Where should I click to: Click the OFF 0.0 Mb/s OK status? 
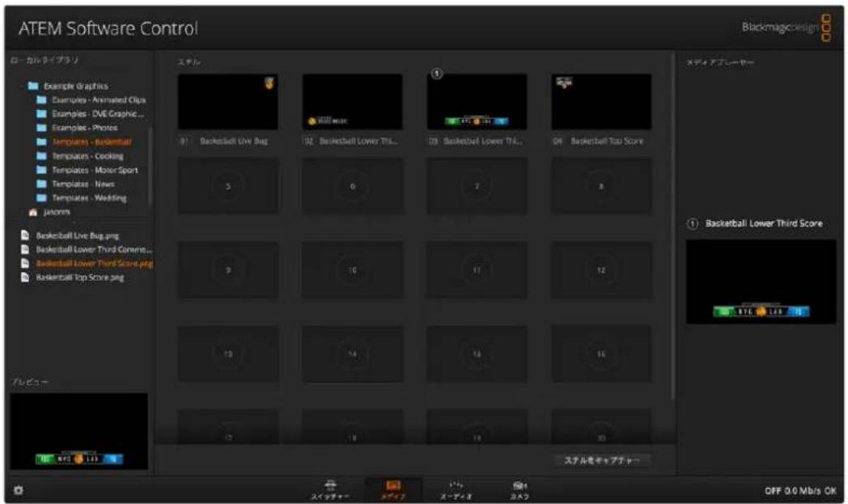[800, 491]
